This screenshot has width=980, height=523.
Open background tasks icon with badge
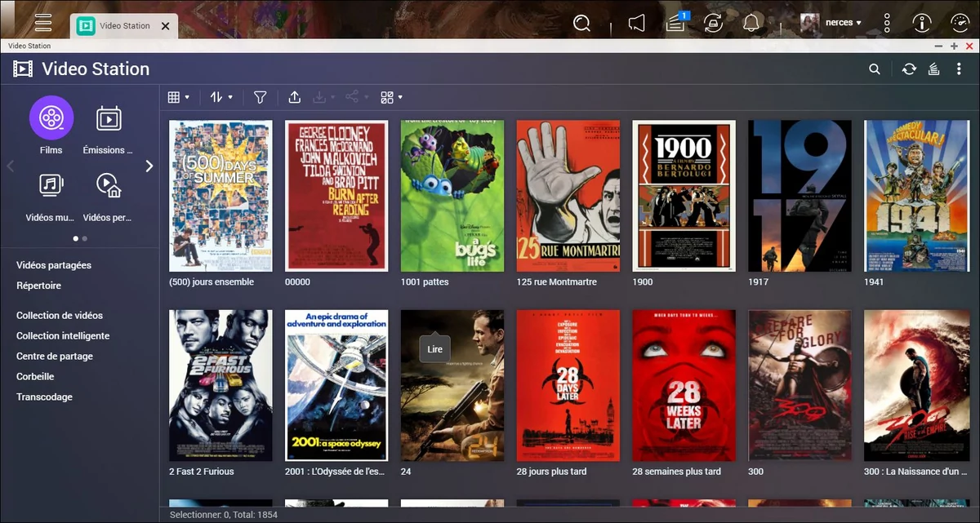click(676, 22)
